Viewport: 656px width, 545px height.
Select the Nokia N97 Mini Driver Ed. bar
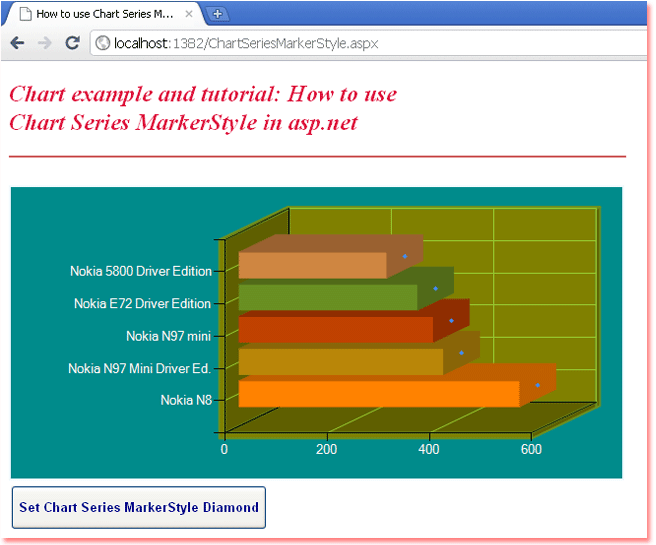pos(341,362)
